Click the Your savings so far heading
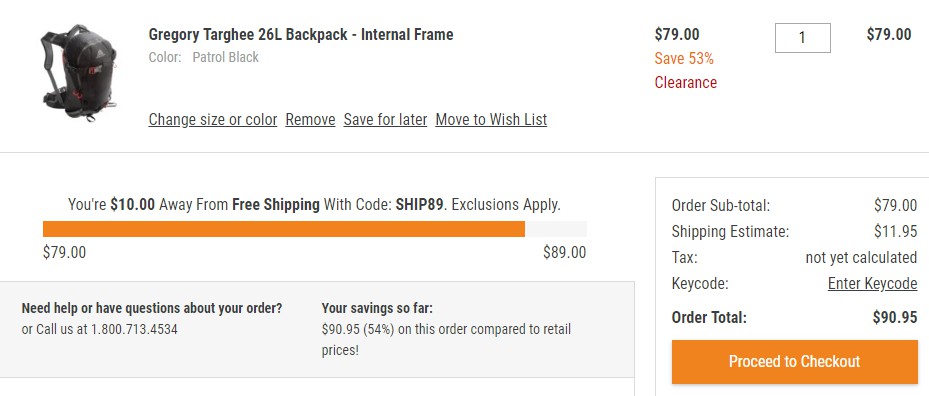929x396 pixels. (377, 308)
